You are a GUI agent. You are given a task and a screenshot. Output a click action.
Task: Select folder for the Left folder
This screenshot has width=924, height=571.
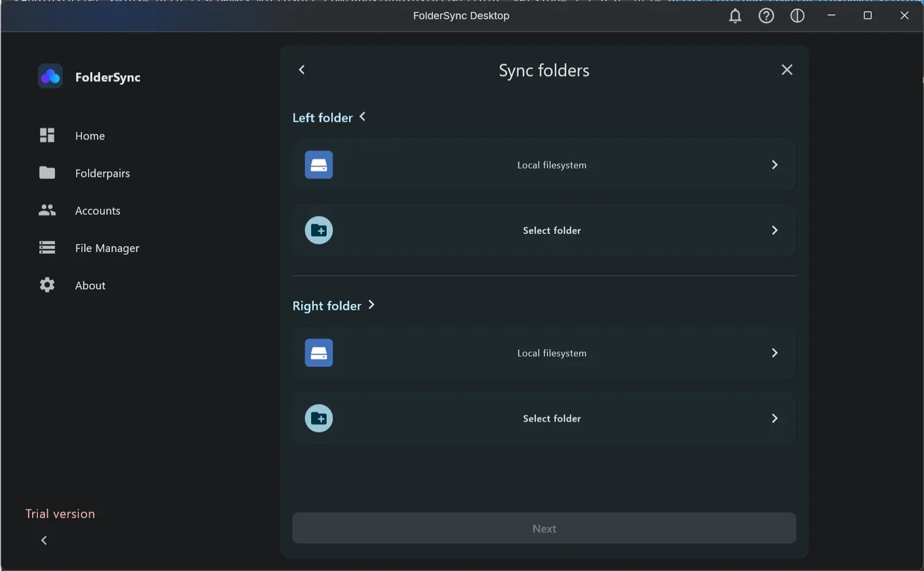point(544,231)
